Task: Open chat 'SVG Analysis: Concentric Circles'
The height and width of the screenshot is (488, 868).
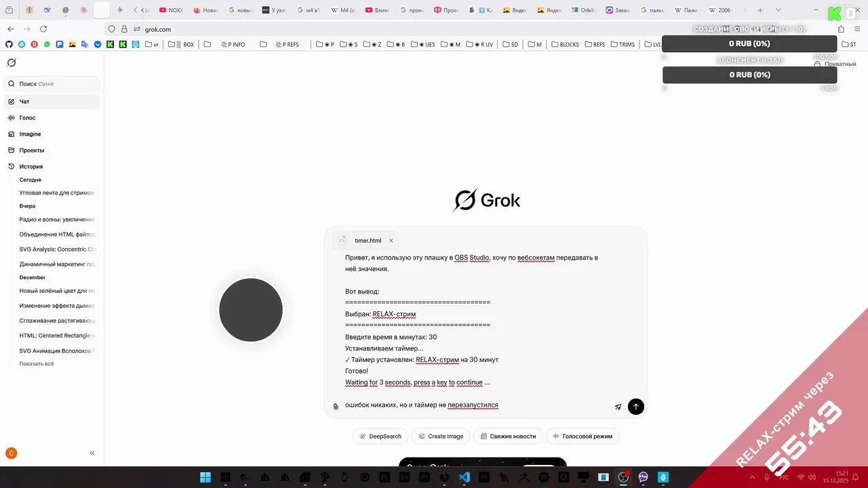Action: click(x=56, y=249)
